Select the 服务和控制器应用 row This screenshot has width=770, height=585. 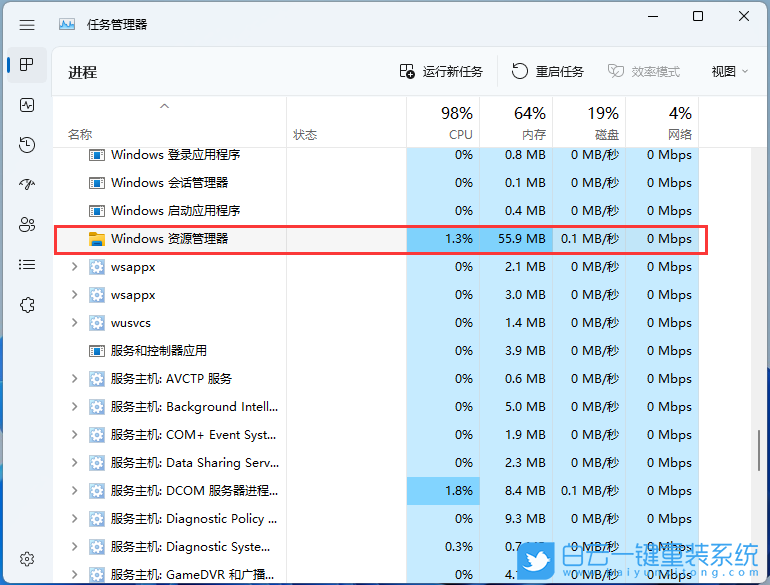click(376, 351)
